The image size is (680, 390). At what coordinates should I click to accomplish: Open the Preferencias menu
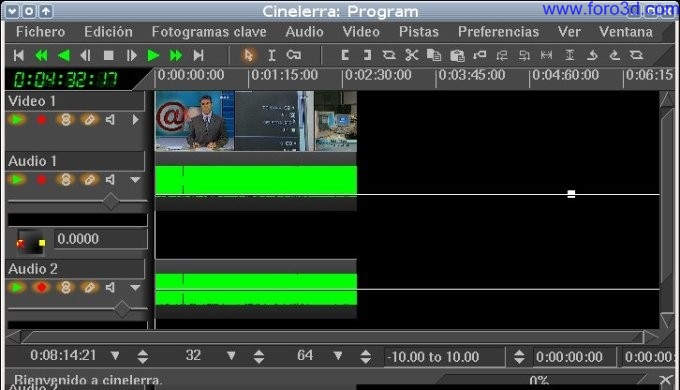click(x=499, y=32)
